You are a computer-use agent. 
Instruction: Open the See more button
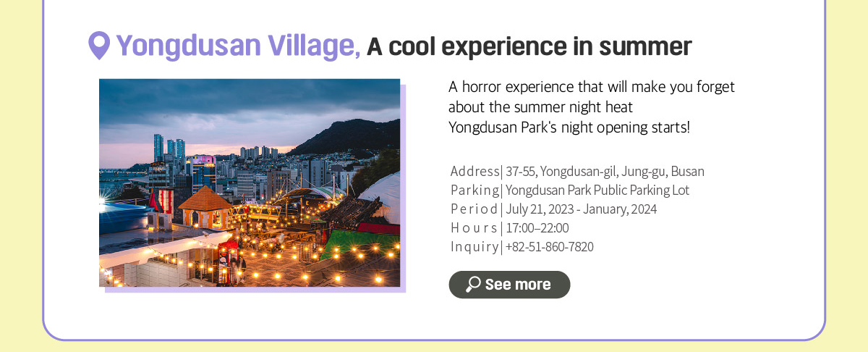(x=509, y=285)
